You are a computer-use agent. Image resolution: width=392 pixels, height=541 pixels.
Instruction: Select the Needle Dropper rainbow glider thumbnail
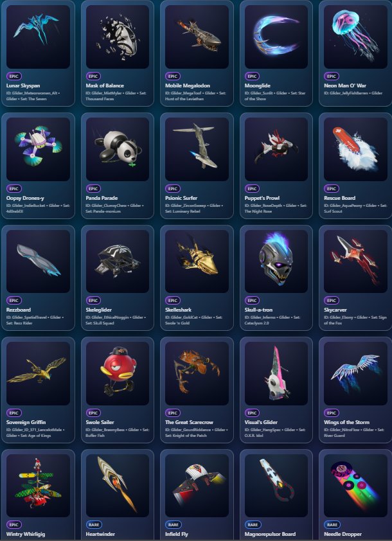point(355,486)
